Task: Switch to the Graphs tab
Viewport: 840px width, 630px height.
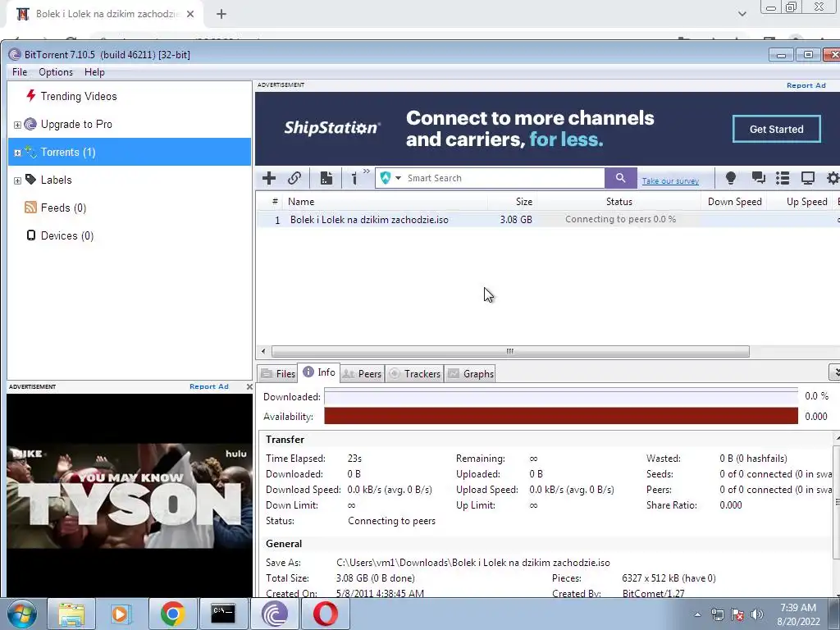Action: pos(470,374)
